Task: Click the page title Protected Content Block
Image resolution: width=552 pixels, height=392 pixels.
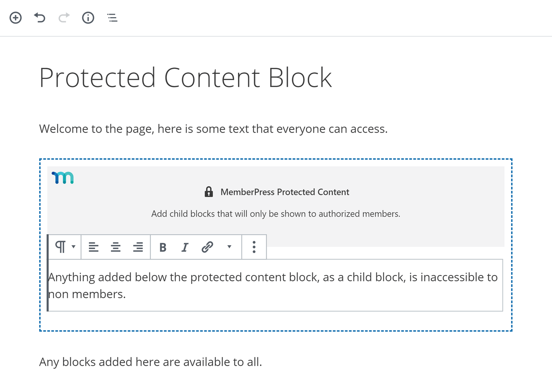Action: click(x=185, y=78)
